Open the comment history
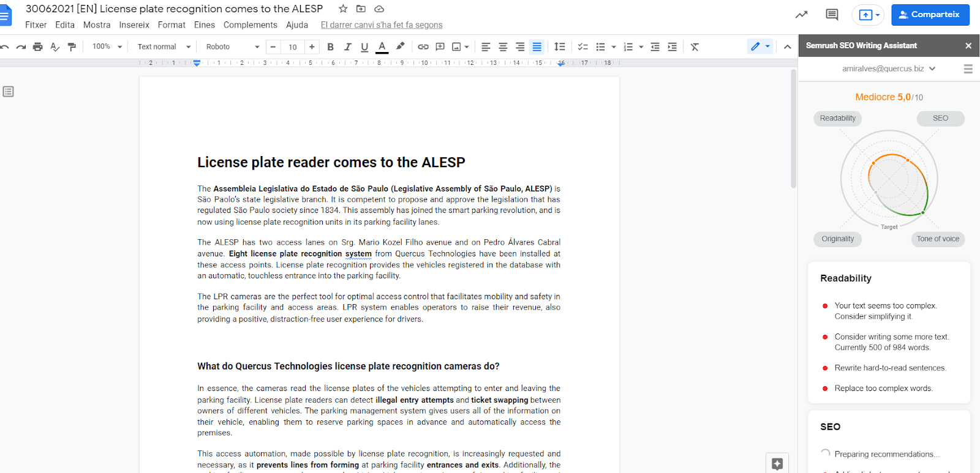 832,15
